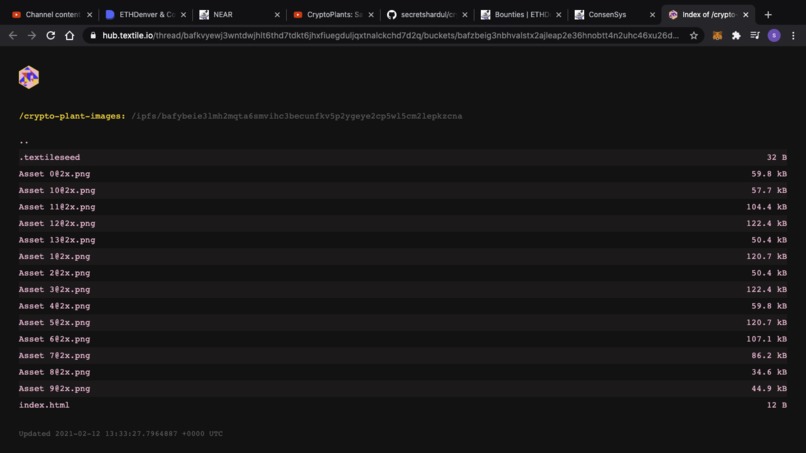Click the 104.4 kB size value
Screen dimensions: 806x453
(766, 207)
